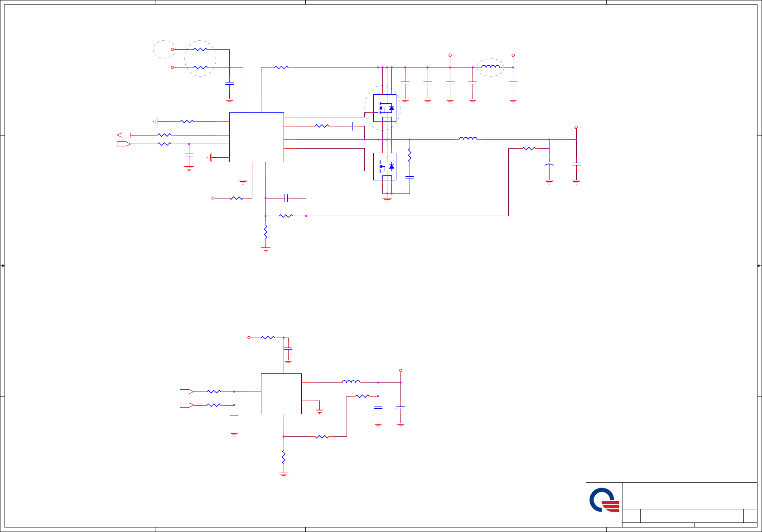Click the power terminal above small IC's output capacitors
This screenshot has width=762, height=532.
(x=400, y=371)
